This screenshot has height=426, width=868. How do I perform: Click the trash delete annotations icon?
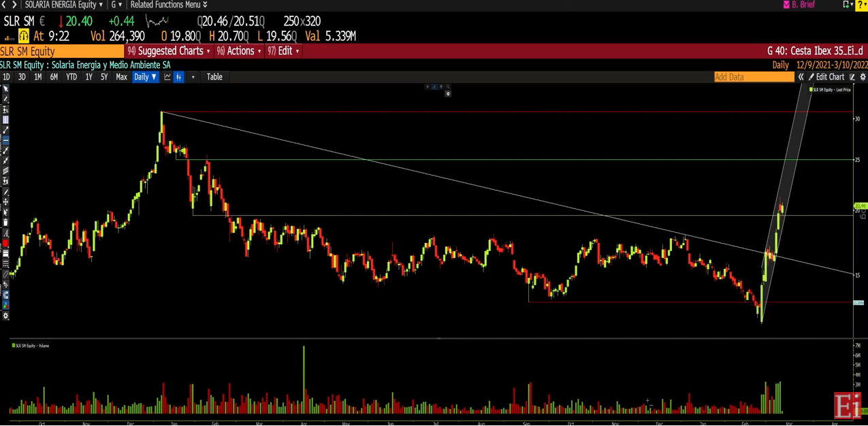click(x=5, y=223)
